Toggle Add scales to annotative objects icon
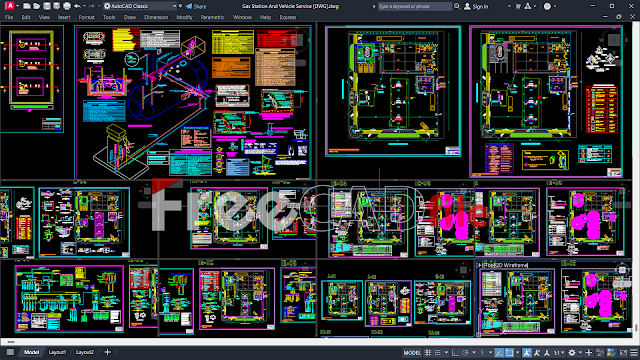 537,352
